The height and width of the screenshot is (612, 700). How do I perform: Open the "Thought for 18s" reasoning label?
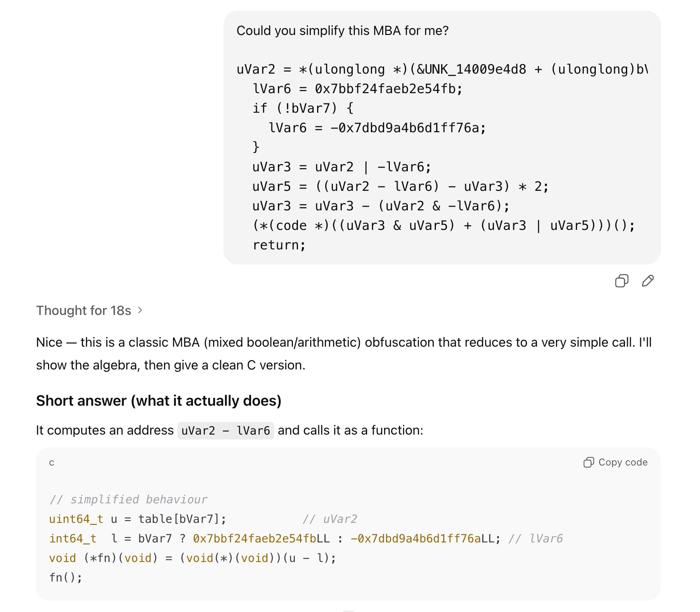pyautogui.click(x=84, y=310)
